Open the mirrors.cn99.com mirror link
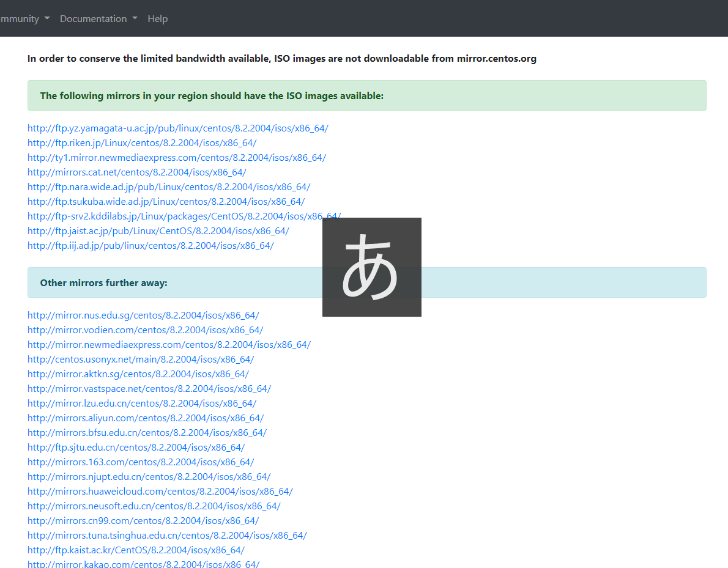This screenshot has height=568, width=728. point(143,521)
